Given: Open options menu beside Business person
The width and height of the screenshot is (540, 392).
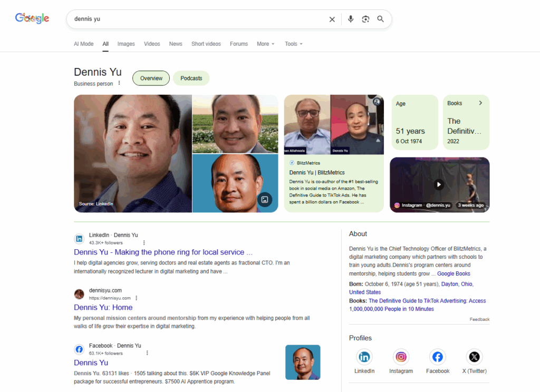Looking at the screenshot, I should [x=119, y=83].
